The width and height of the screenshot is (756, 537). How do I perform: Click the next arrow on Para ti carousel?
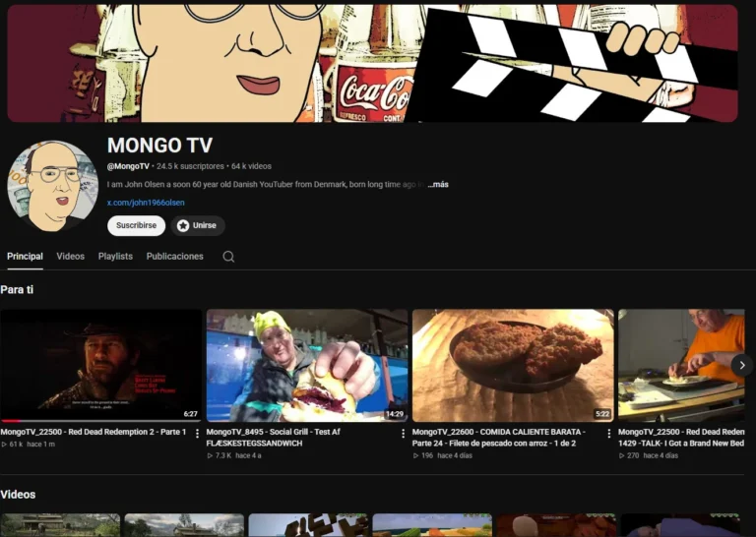[x=742, y=366]
